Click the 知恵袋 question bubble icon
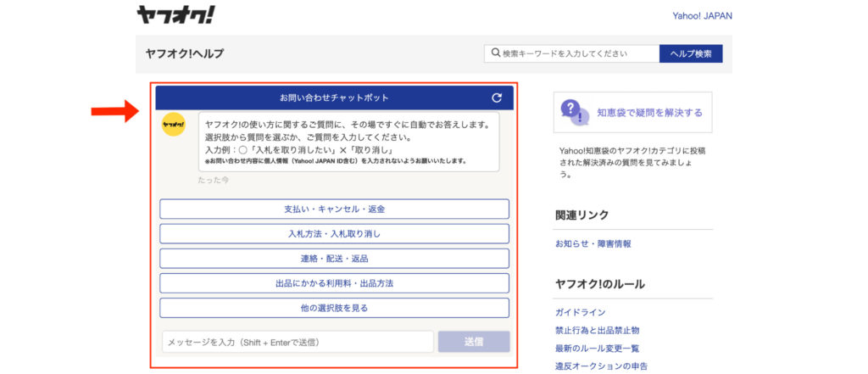 tap(575, 113)
